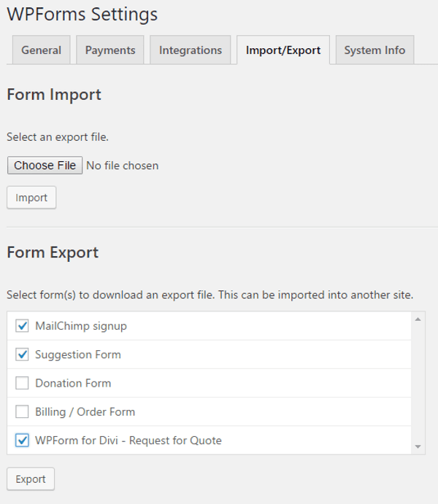Screen dimensions: 438x504
Task: Open the General settings tab
Action: click(x=41, y=50)
